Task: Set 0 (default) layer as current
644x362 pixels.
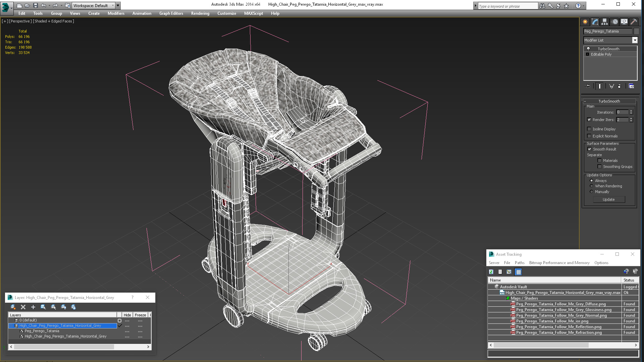Action: (120, 320)
